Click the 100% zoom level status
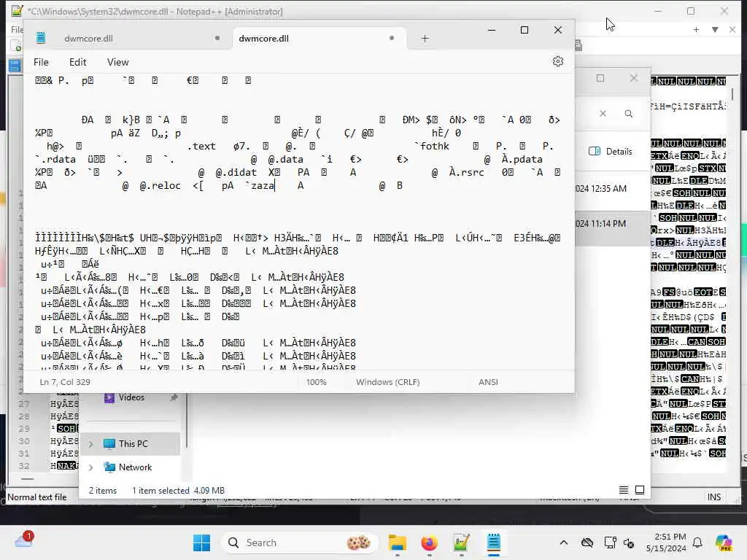Screen dimensions: 747x560 pyautogui.click(x=317, y=382)
